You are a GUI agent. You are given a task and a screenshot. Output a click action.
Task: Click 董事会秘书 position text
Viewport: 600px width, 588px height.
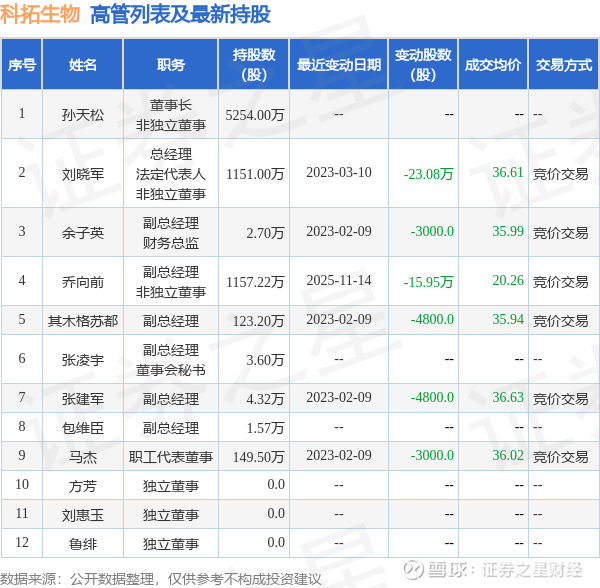pos(171,370)
